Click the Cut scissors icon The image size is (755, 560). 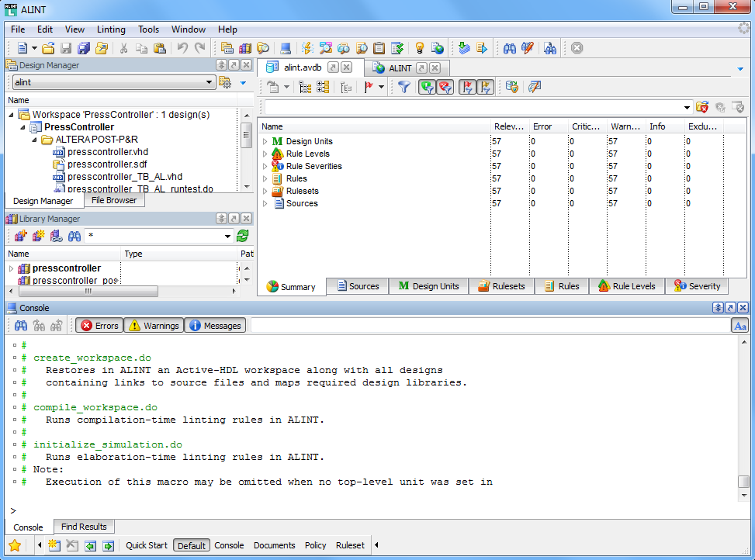coord(123,48)
